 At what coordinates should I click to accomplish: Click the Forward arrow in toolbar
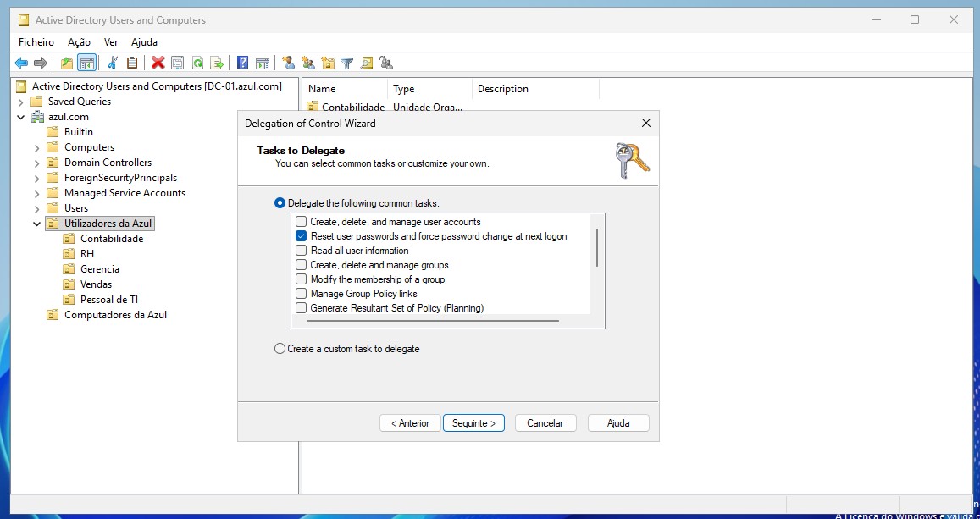point(41,63)
